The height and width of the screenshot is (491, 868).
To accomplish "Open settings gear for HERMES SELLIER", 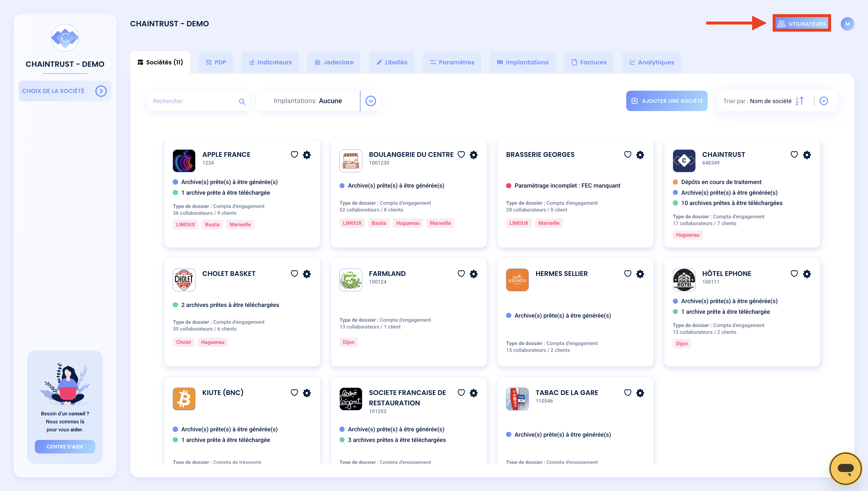I will [x=640, y=274].
